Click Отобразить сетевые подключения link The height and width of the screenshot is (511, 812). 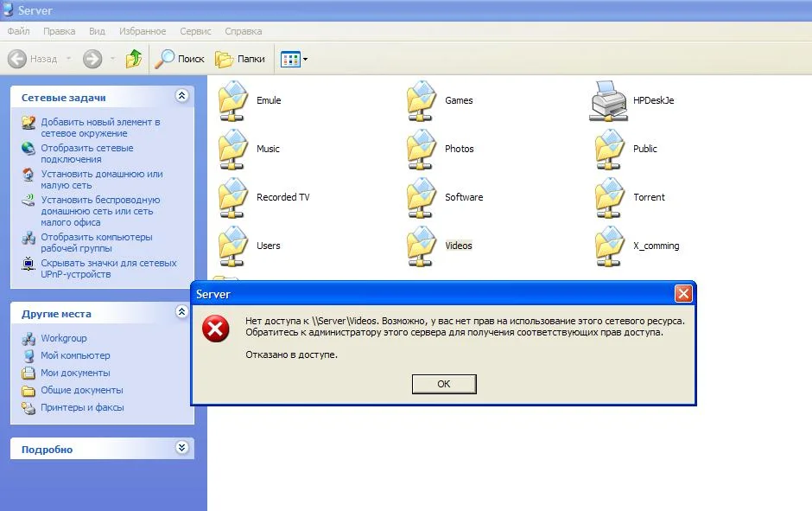tap(87, 153)
